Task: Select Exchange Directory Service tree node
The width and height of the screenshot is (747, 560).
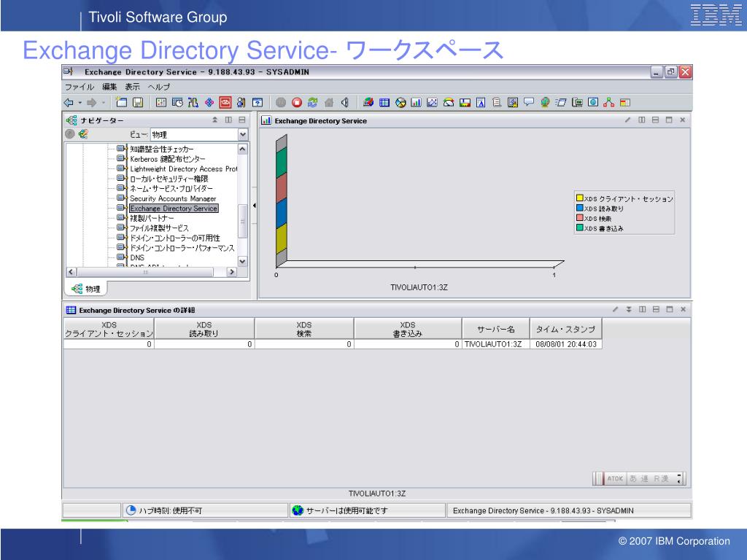Action: point(174,209)
